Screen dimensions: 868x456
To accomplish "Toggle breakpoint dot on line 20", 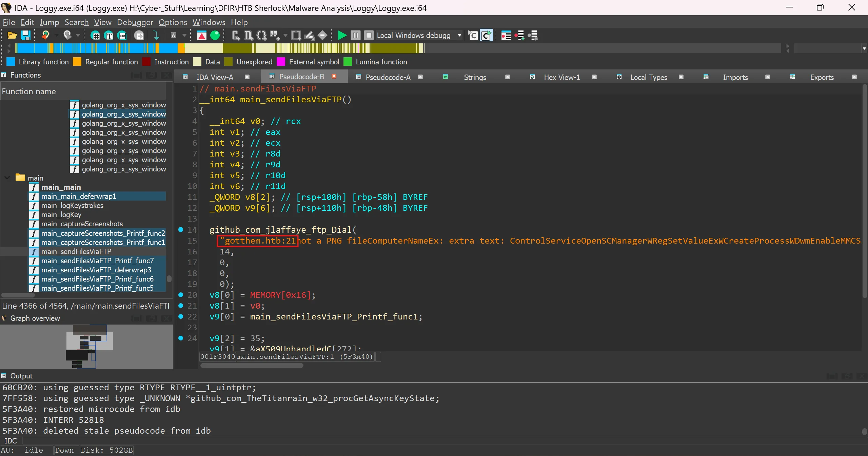I will (181, 295).
